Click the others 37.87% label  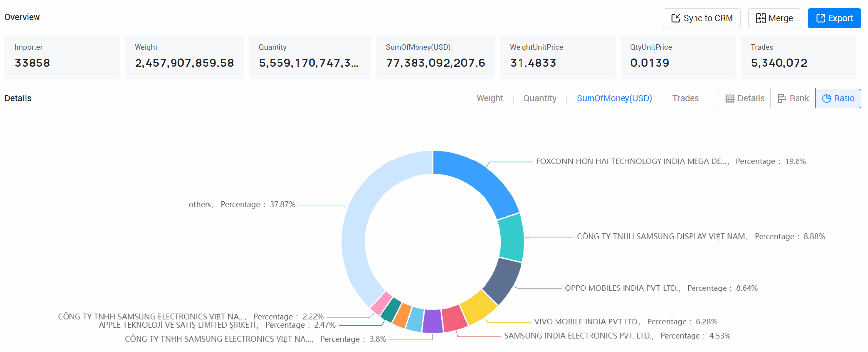coord(242,204)
